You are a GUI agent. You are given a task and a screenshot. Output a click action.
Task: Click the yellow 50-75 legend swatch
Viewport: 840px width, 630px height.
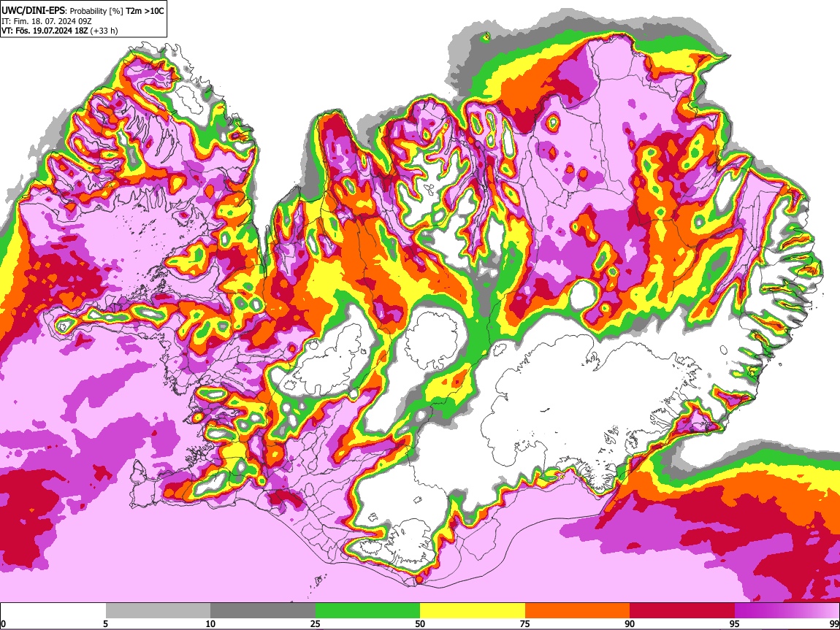473,610
